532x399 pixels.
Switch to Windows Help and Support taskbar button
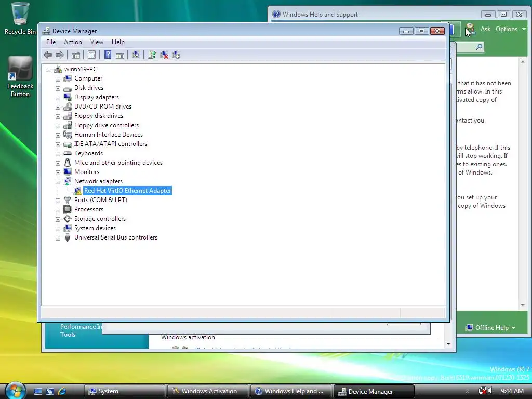tap(290, 391)
